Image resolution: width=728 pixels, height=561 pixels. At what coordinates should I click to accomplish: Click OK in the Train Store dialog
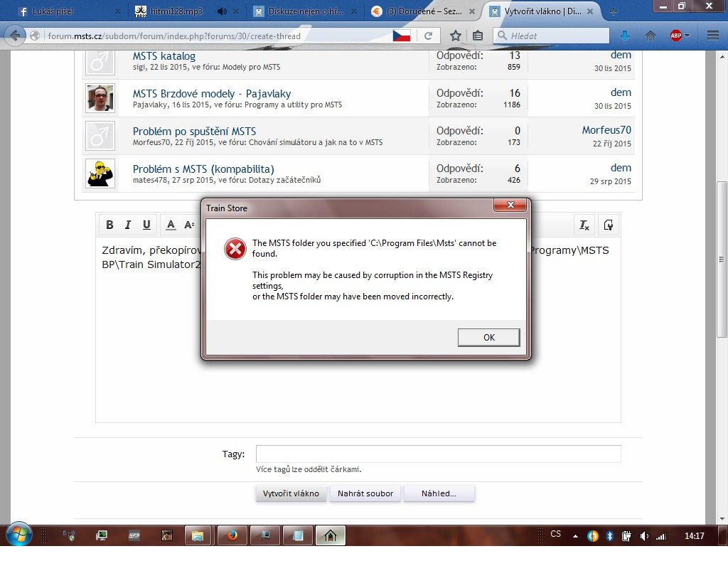pyautogui.click(x=488, y=337)
